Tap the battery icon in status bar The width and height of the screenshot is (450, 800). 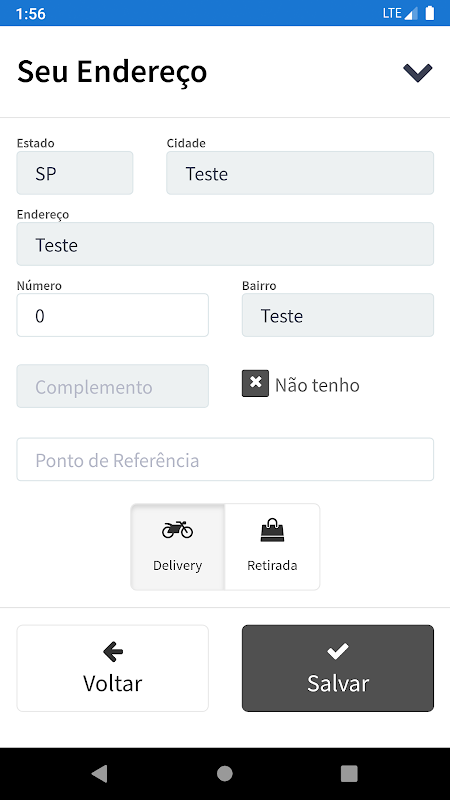pos(430,13)
